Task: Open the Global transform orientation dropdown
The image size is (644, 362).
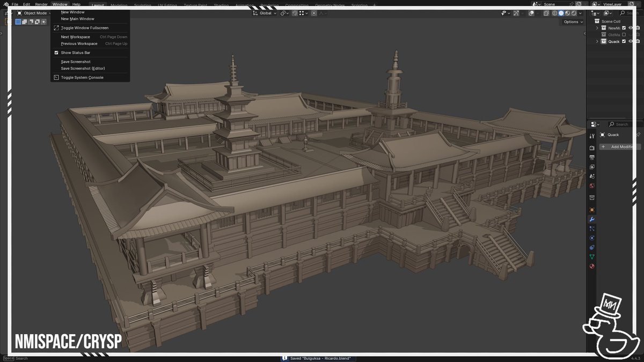Action: tap(266, 13)
